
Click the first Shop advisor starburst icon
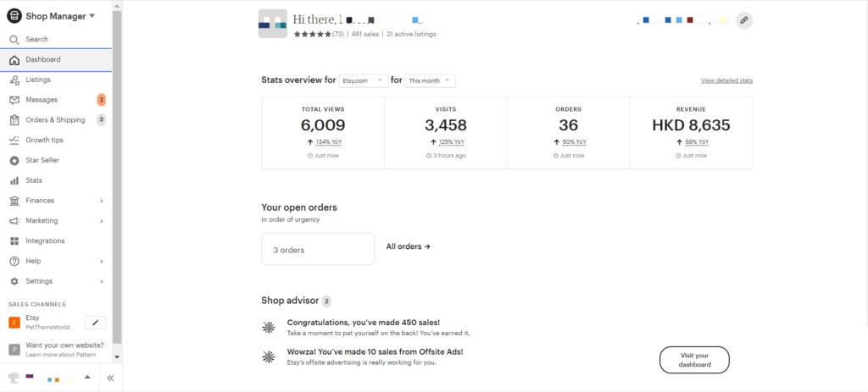[x=269, y=328]
